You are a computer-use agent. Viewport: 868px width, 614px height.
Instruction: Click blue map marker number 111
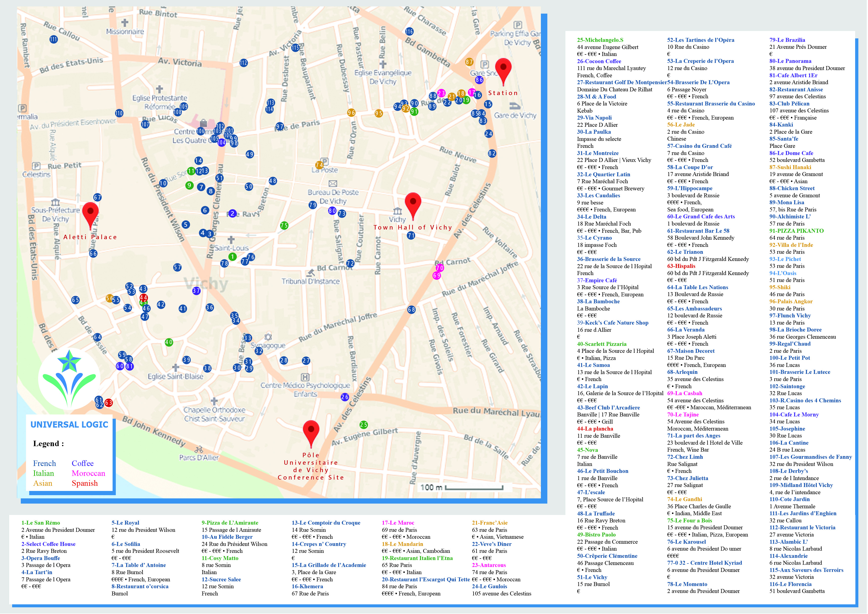pos(54,39)
